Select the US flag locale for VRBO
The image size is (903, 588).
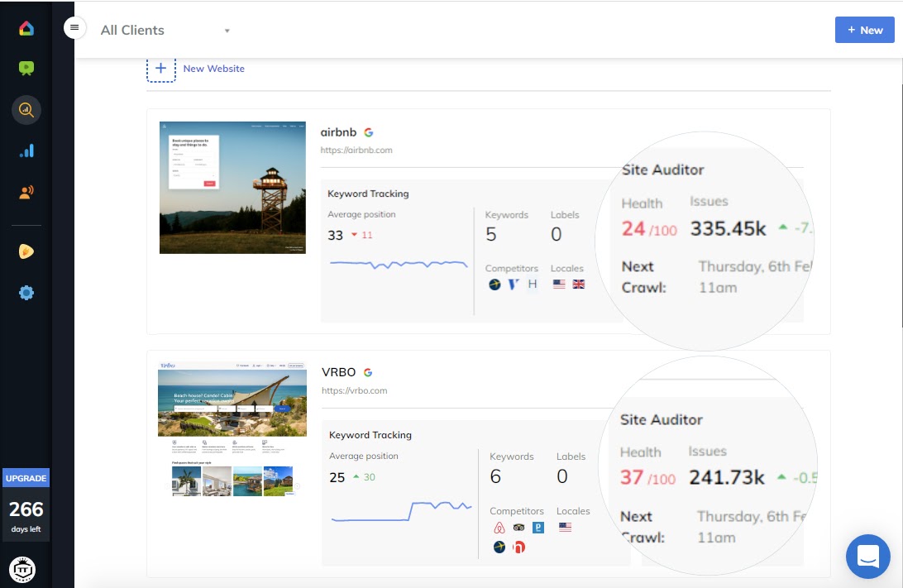(566, 527)
